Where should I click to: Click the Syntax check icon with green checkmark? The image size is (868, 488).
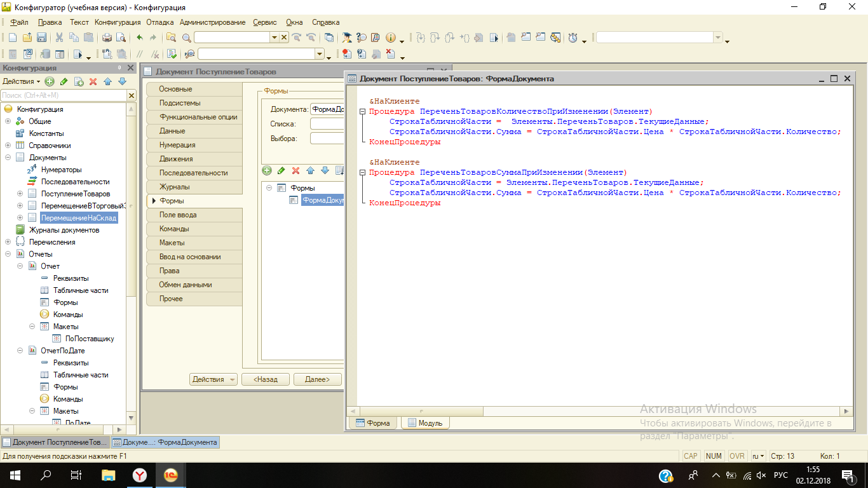tap(171, 54)
